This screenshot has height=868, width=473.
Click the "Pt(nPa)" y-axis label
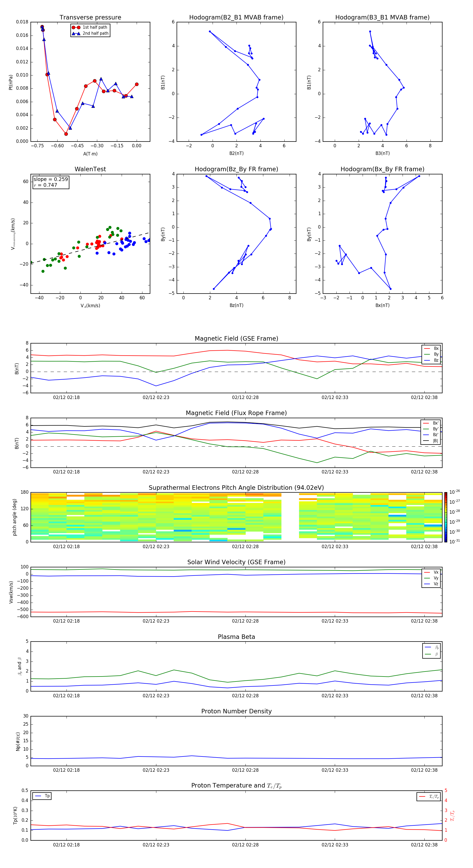[11, 82]
